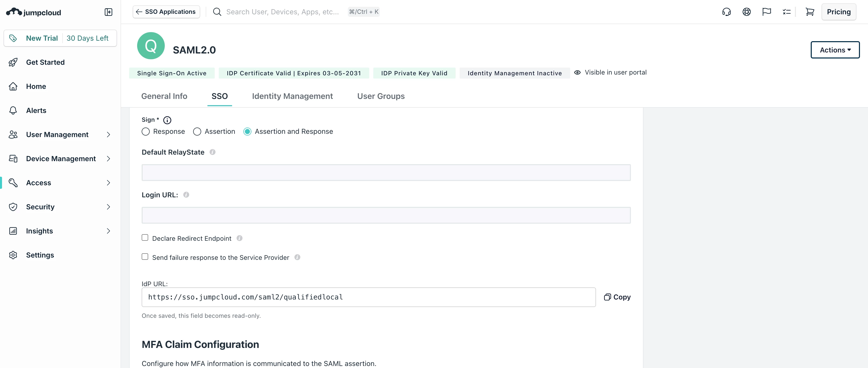Click the flag icon in header

click(767, 12)
